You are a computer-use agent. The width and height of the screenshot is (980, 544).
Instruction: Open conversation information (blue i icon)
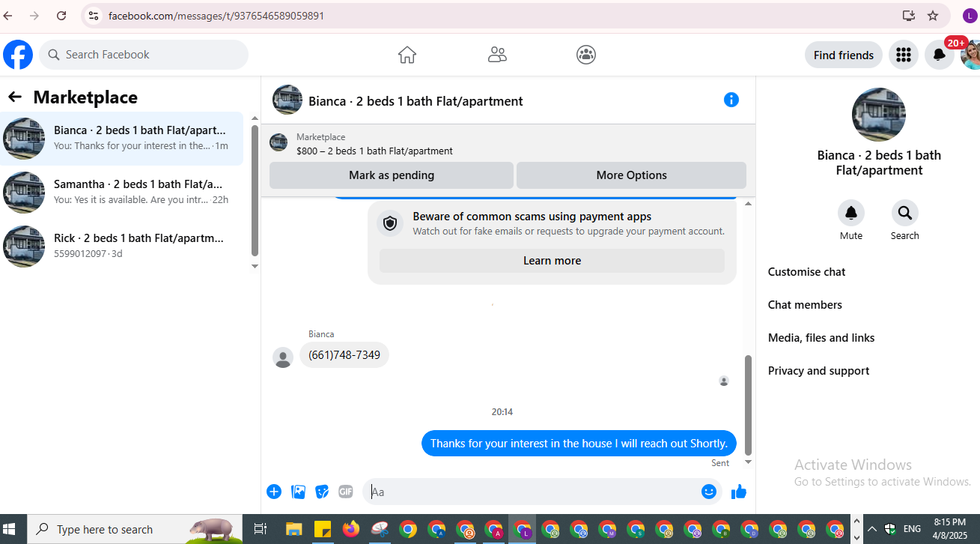731,100
